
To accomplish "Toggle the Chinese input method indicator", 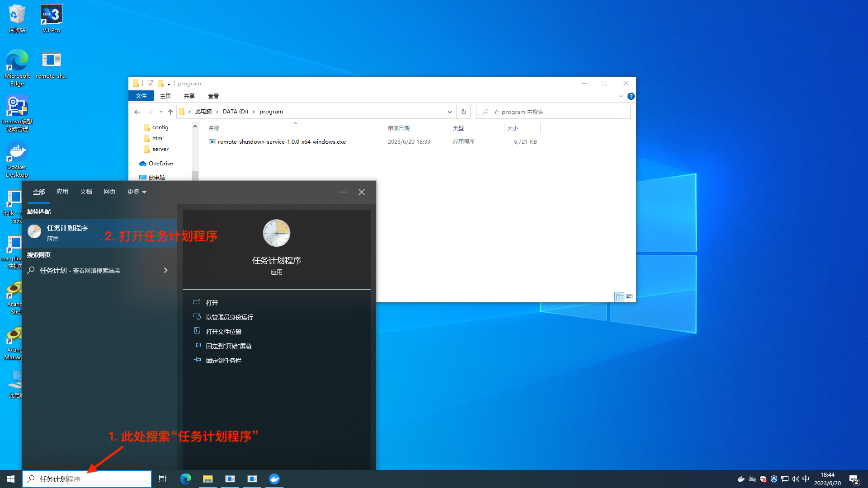I will (806, 479).
